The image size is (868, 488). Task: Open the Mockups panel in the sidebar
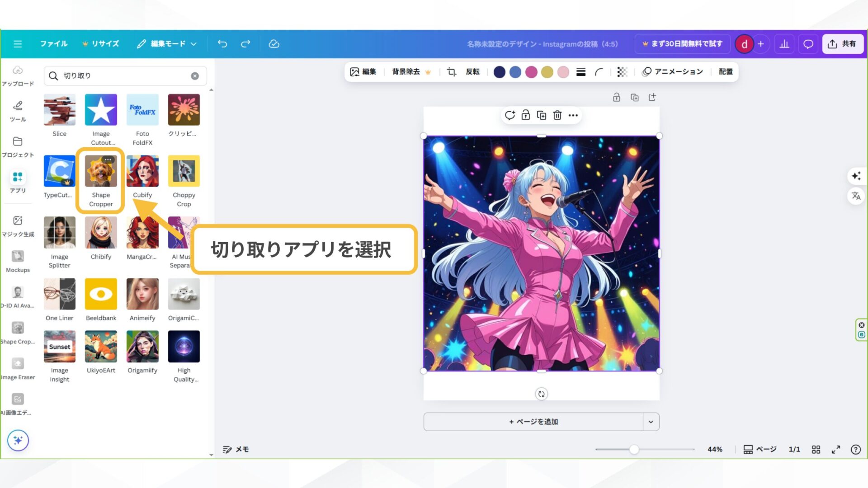tap(18, 260)
